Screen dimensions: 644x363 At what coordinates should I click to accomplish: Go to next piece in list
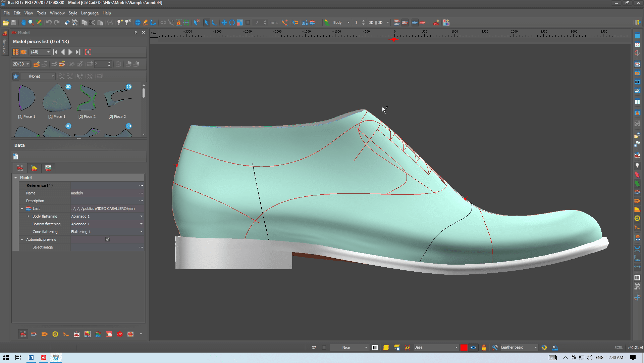pyautogui.click(x=70, y=52)
